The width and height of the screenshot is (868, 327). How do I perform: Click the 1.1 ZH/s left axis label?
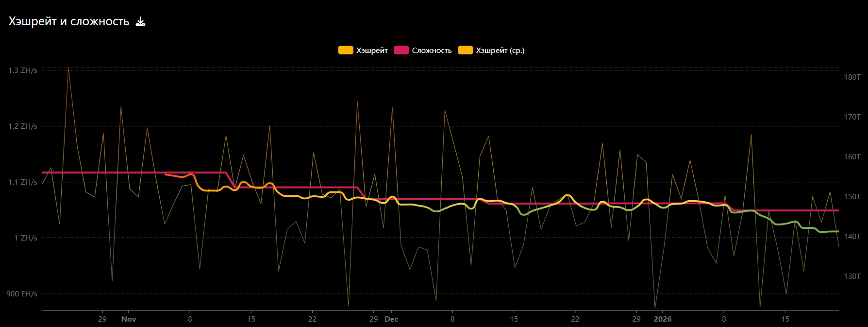tap(23, 182)
